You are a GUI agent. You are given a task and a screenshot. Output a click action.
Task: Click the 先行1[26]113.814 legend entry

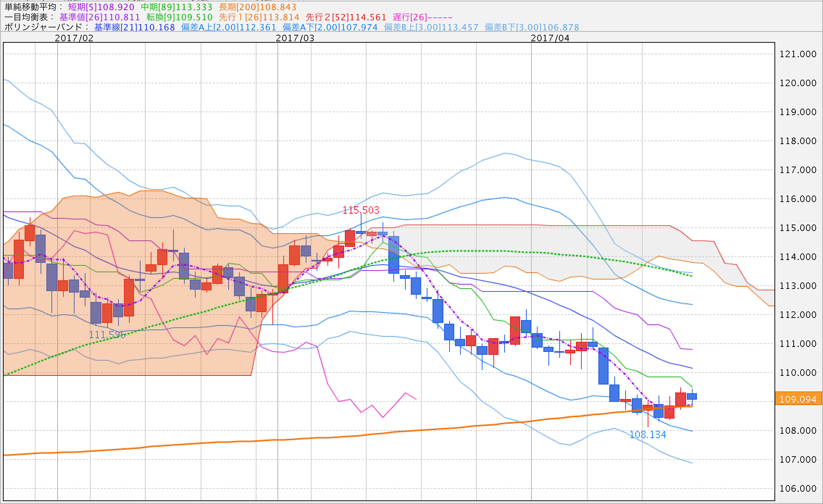259,17
